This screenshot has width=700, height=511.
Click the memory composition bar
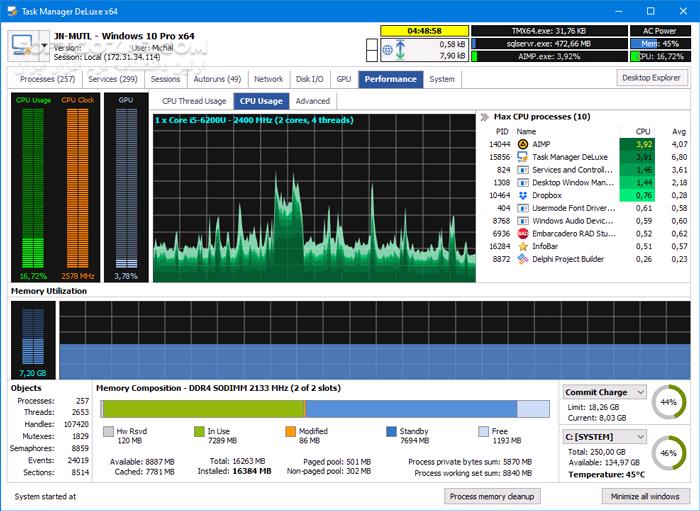click(x=325, y=409)
